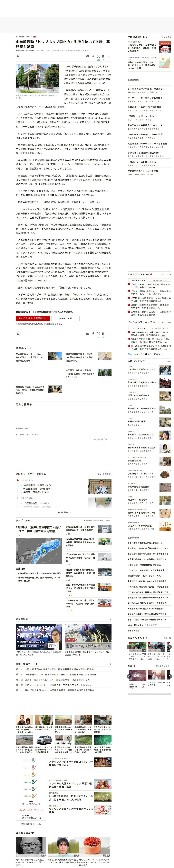Screen dimensions: 174x868
Task: Click red arrow beside アクセスランキング heading
Action: pos(151,274)
